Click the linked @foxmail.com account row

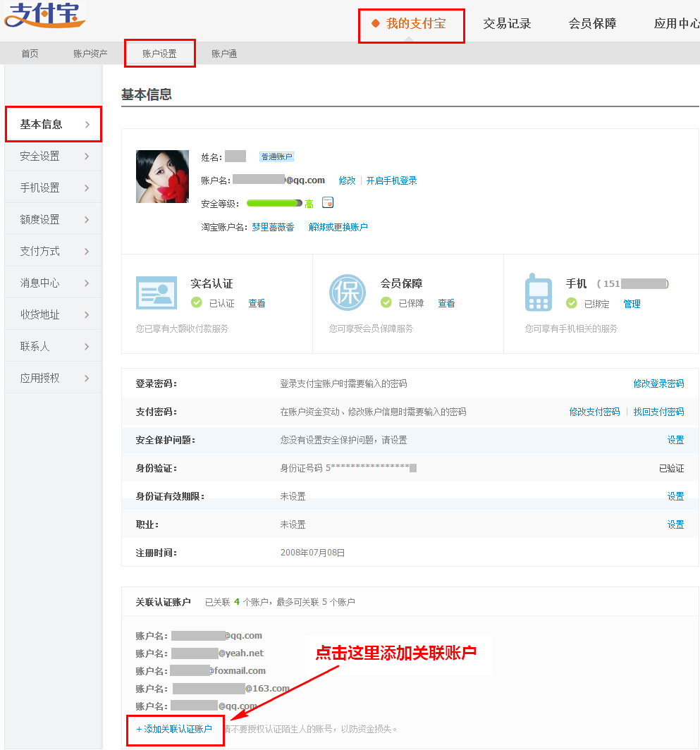coord(200,670)
